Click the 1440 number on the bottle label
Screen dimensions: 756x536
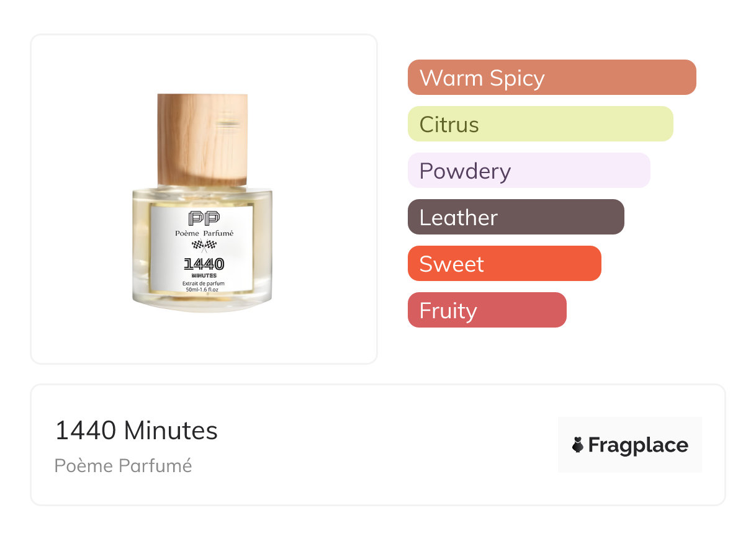204,264
